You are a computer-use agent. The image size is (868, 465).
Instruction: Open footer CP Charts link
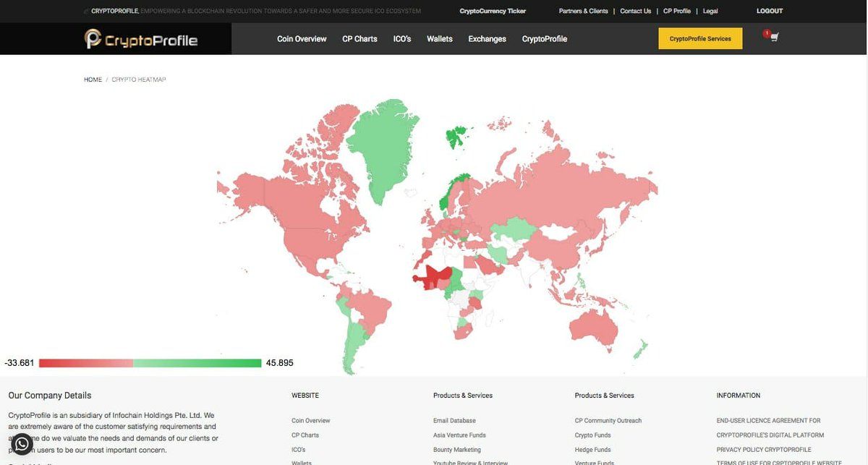pos(305,435)
